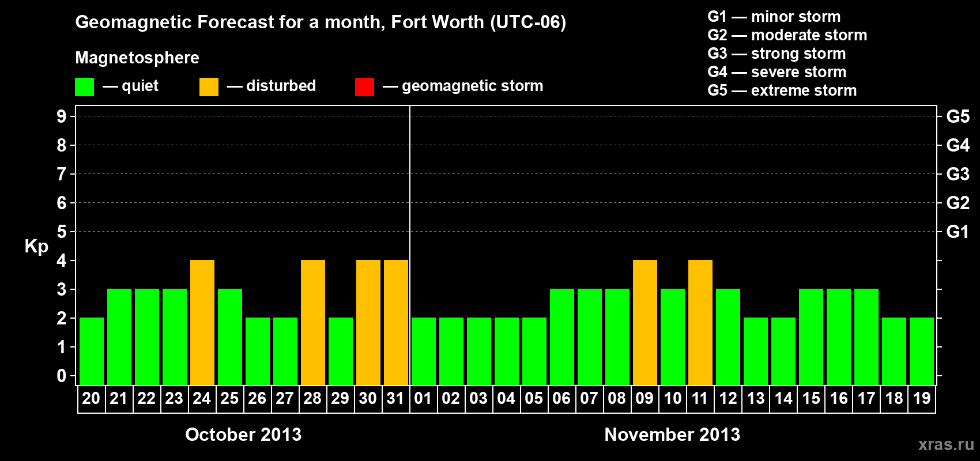Click the date cell 17 in November

[x=866, y=399]
